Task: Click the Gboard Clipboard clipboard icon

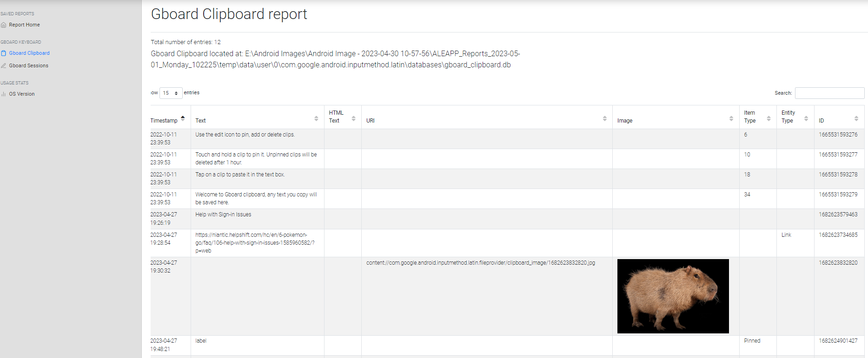Action: [4, 53]
